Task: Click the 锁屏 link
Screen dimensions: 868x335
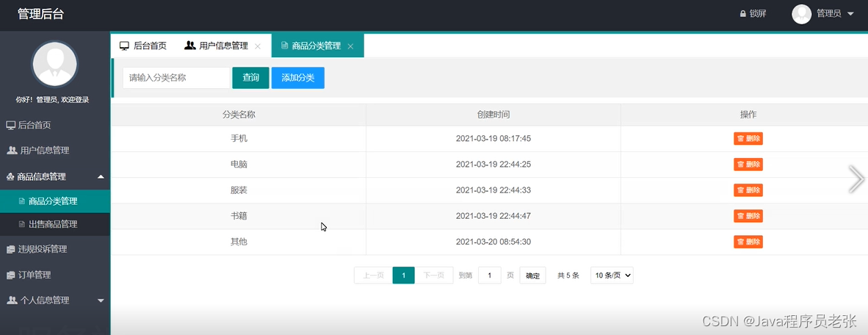Action: click(758, 14)
